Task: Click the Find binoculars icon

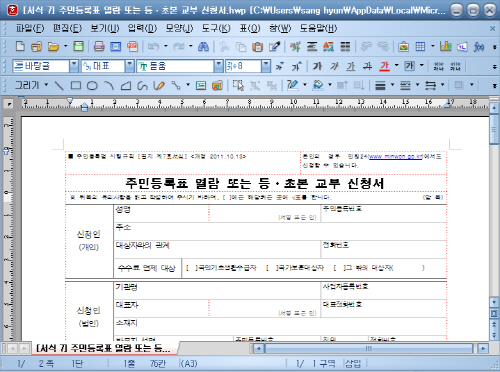Action: tap(203, 46)
